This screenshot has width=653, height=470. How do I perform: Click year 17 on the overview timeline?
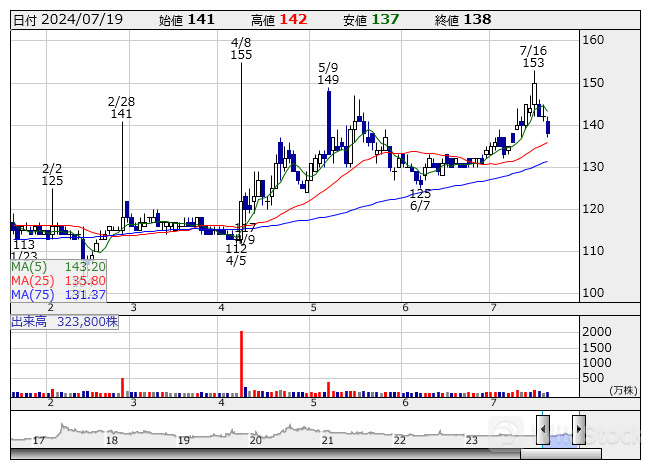pos(39,440)
